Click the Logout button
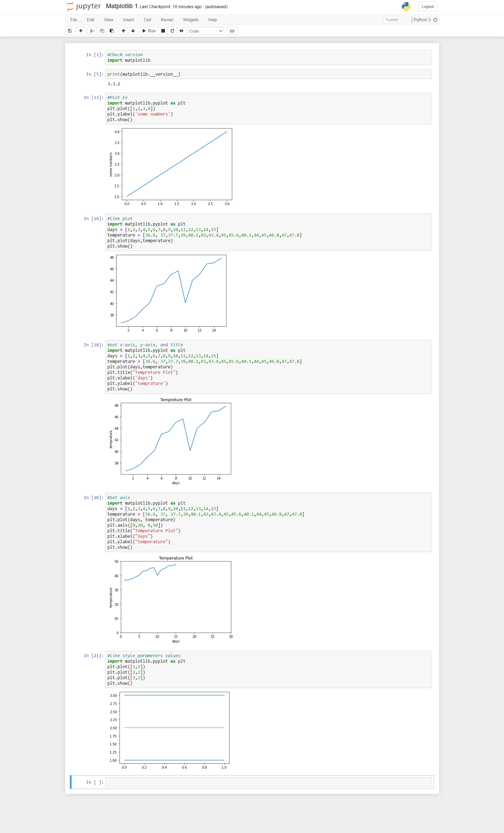Screen dimensions: 504x833 pyautogui.click(x=427, y=6)
